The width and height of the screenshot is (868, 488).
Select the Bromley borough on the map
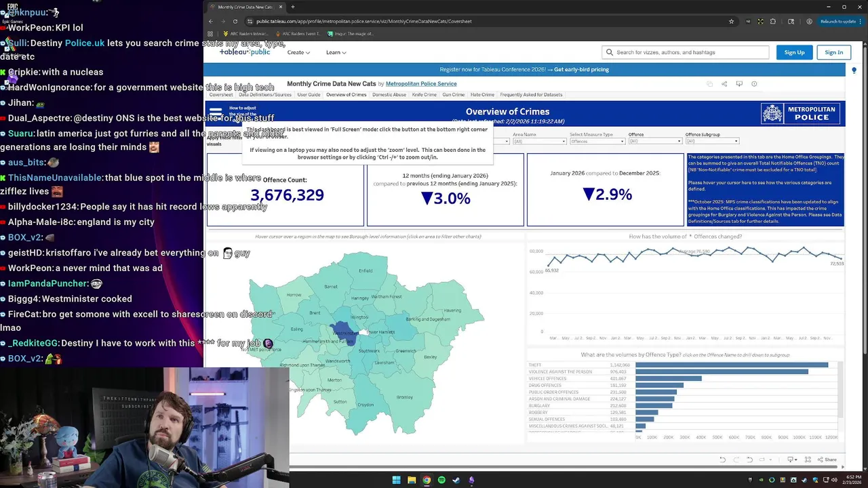point(404,397)
